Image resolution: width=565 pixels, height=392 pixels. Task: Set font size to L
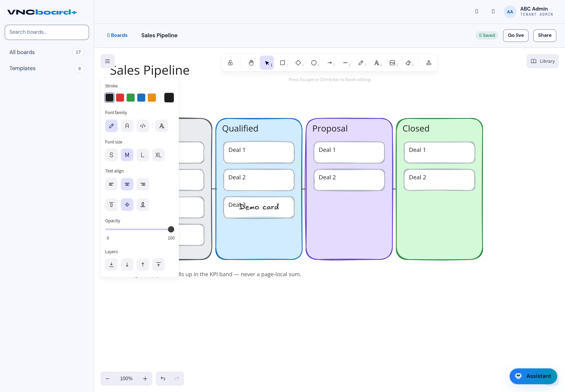click(x=143, y=155)
